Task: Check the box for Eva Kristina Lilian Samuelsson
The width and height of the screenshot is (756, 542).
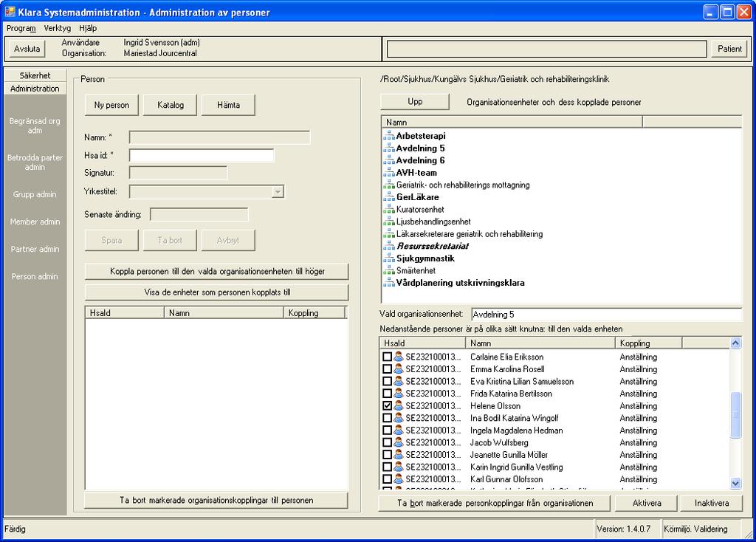Action: coord(387,382)
